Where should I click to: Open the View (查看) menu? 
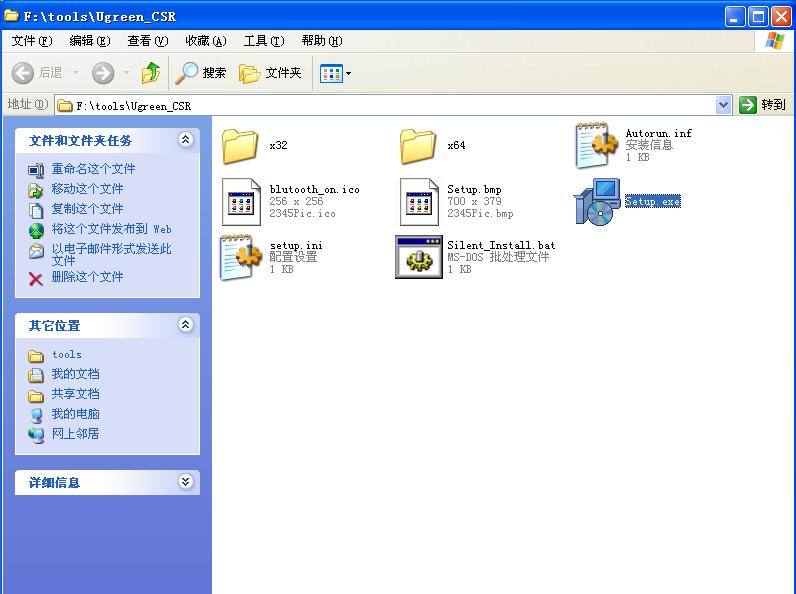coord(148,41)
